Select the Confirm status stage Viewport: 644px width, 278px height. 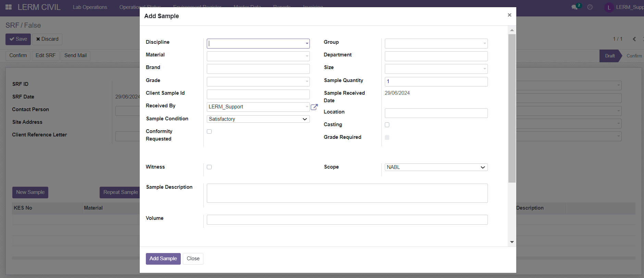tap(634, 56)
